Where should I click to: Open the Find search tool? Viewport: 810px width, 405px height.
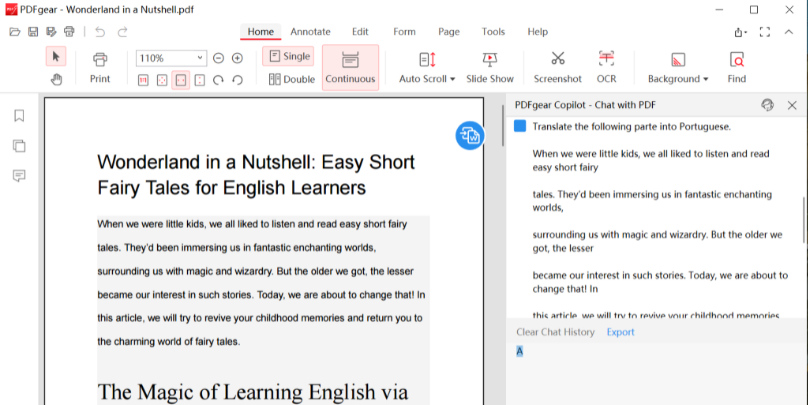tap(736, 67)
